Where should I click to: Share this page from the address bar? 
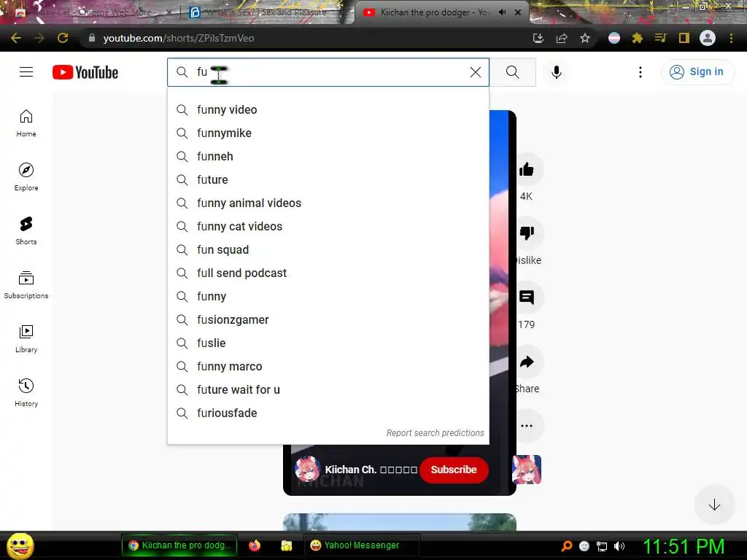point(562,38)
